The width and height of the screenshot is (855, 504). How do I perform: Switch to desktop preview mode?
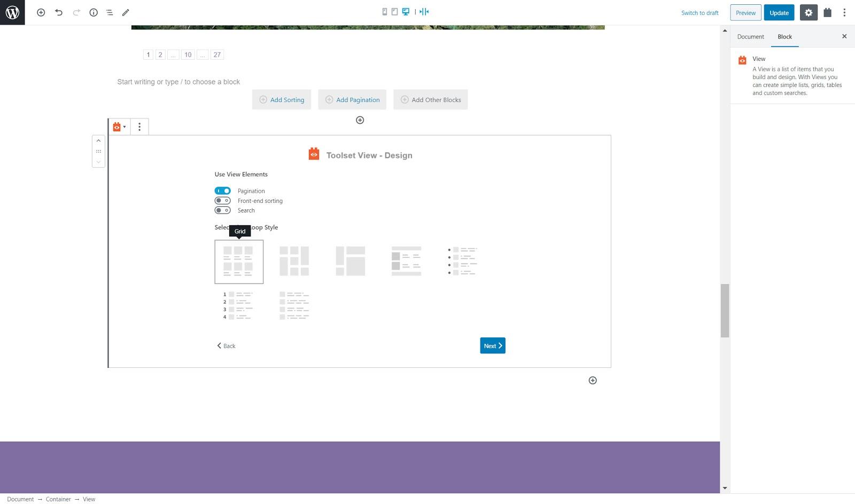(x=406, y=12)
